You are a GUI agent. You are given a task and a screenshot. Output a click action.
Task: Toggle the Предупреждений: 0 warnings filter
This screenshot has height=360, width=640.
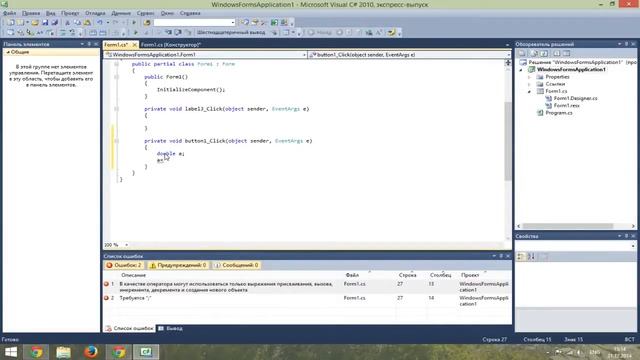[x=178, y=265]
